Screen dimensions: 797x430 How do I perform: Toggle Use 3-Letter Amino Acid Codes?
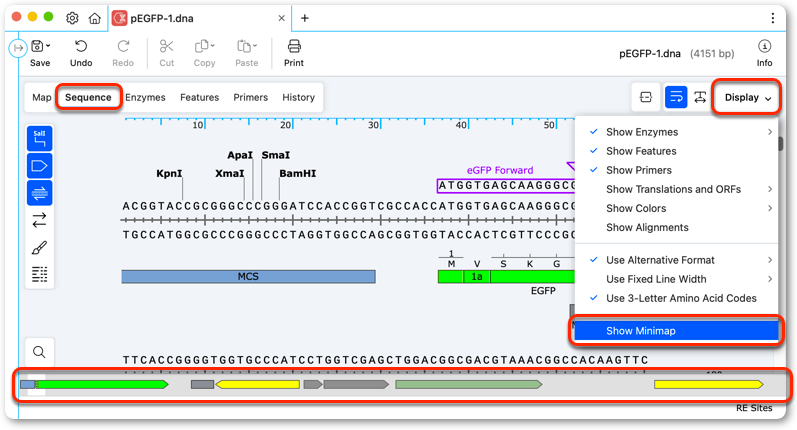tap(677, 298)
